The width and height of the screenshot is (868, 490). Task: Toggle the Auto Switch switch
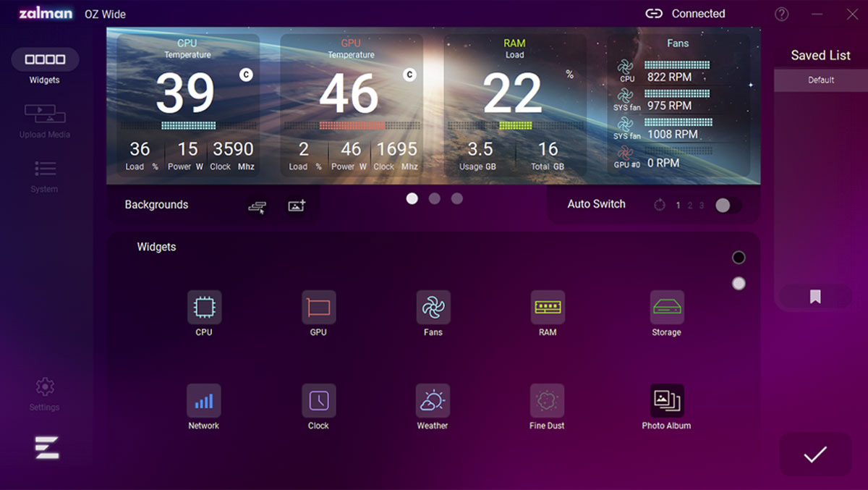click(x=728, y=206)
